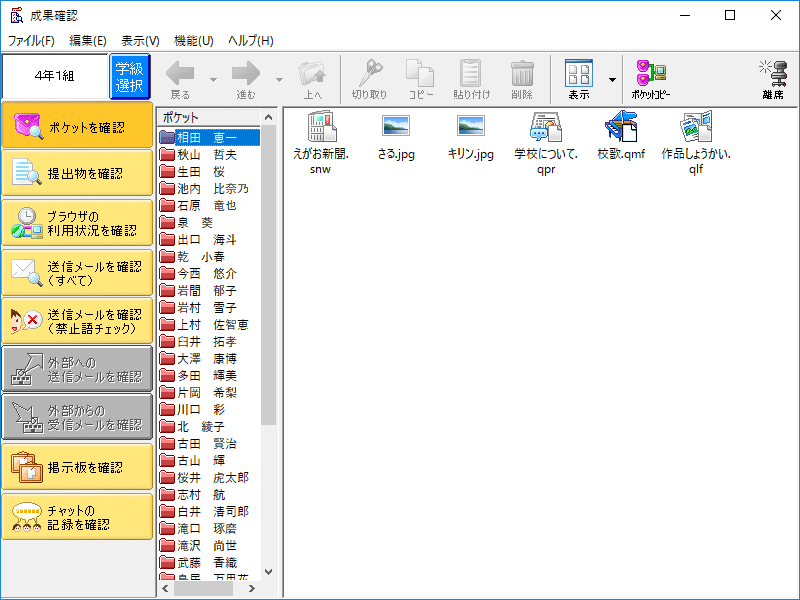Viewport: 800px width, 600px height.
Task: Open the 機能(U) menu
Action: pyautogui.click(x=193, y=41)
